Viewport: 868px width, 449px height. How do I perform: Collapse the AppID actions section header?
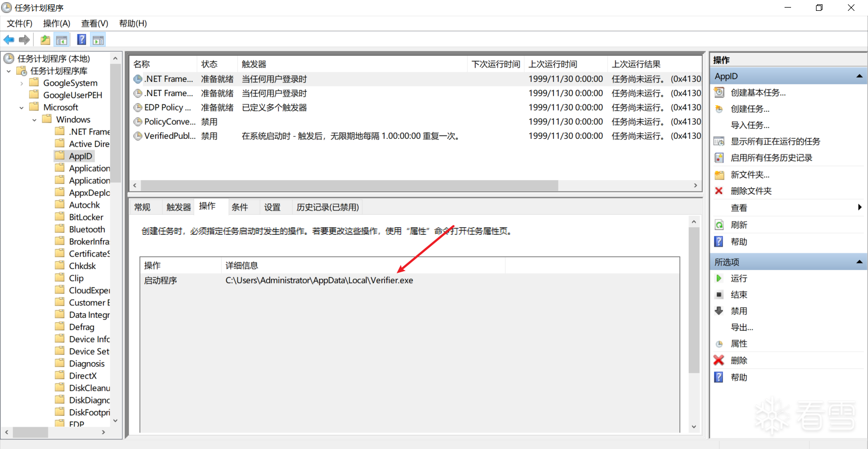pos(859,76)
